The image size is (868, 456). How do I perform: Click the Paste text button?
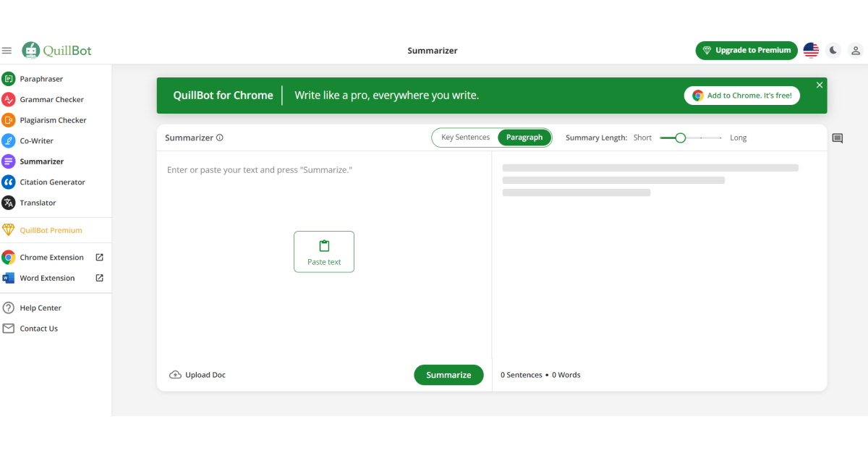[x=324, y=252]
